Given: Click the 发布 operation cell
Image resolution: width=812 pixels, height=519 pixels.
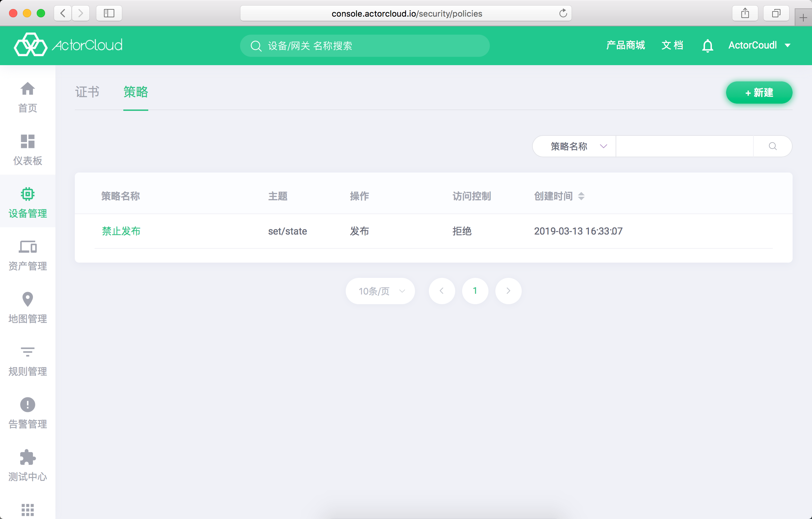Looking at the screenshot, I should click(x=360, y=231).
